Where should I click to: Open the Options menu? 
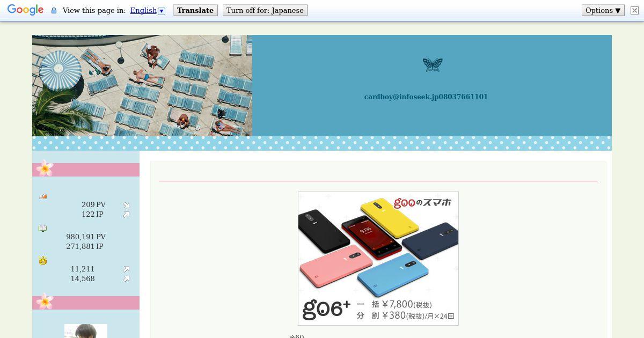pyautogui.click(x=603, y=10)
